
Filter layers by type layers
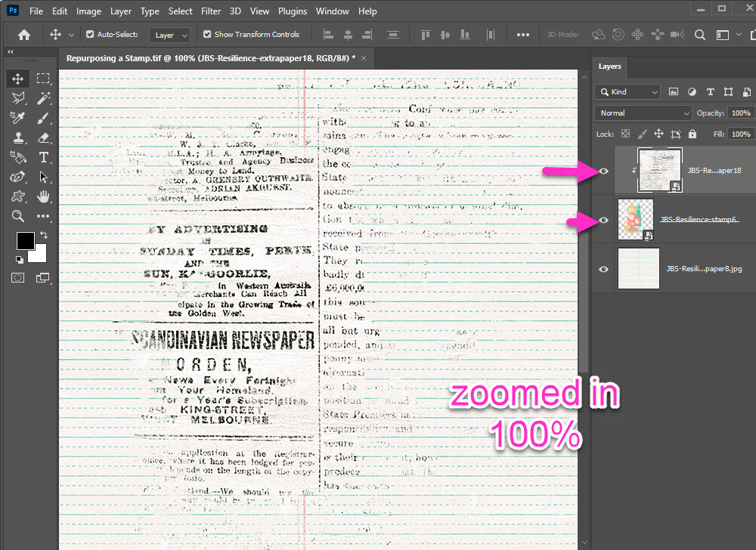point(710,92)
